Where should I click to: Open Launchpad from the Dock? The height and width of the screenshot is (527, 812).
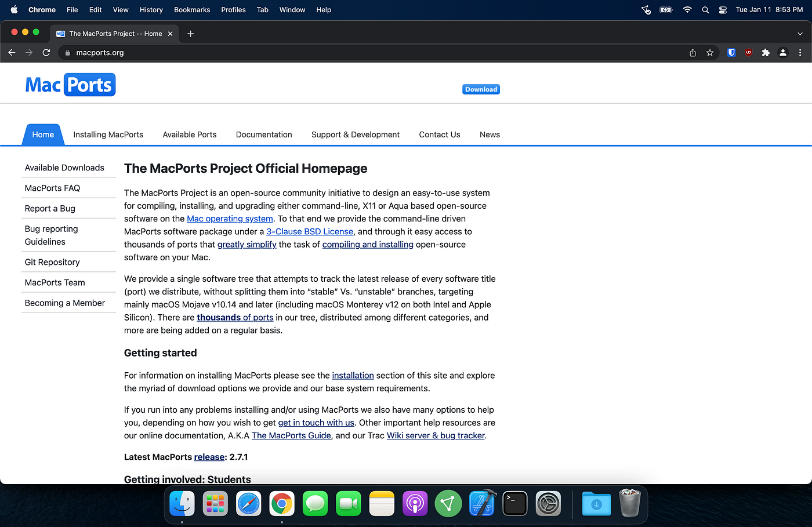215,503
